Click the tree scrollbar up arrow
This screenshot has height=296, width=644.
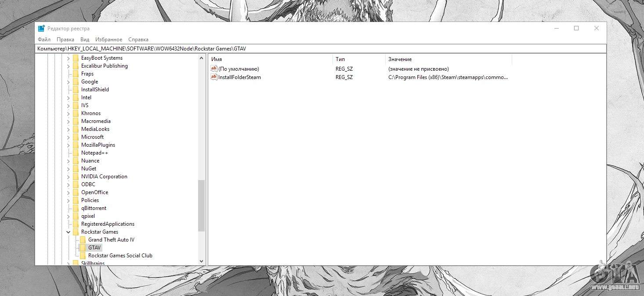tap(202, 58)
